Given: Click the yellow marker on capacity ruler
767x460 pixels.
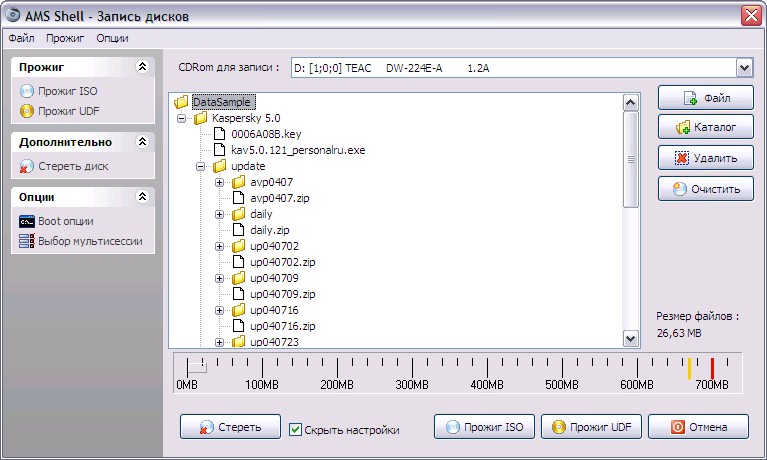Looking at the screenshot, I should click(x=689, y=368).
